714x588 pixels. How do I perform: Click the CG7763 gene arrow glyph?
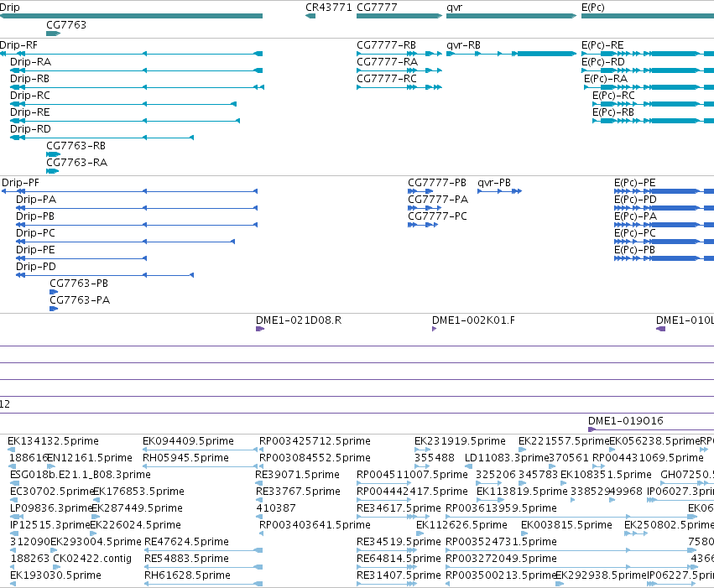coord(53,34)
